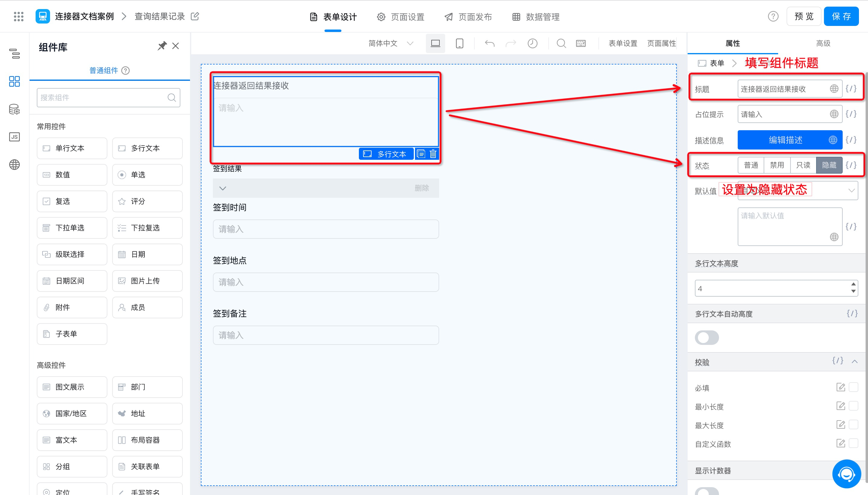Switch to mobile preview mode
Image resolution: width=868 pixels, height=495 pixels.
(459, 43)
